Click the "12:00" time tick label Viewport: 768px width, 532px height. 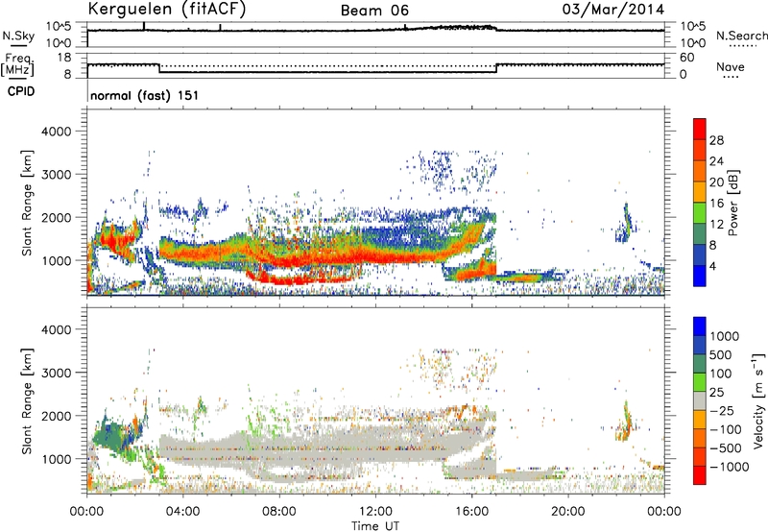(x=375, y=512)
